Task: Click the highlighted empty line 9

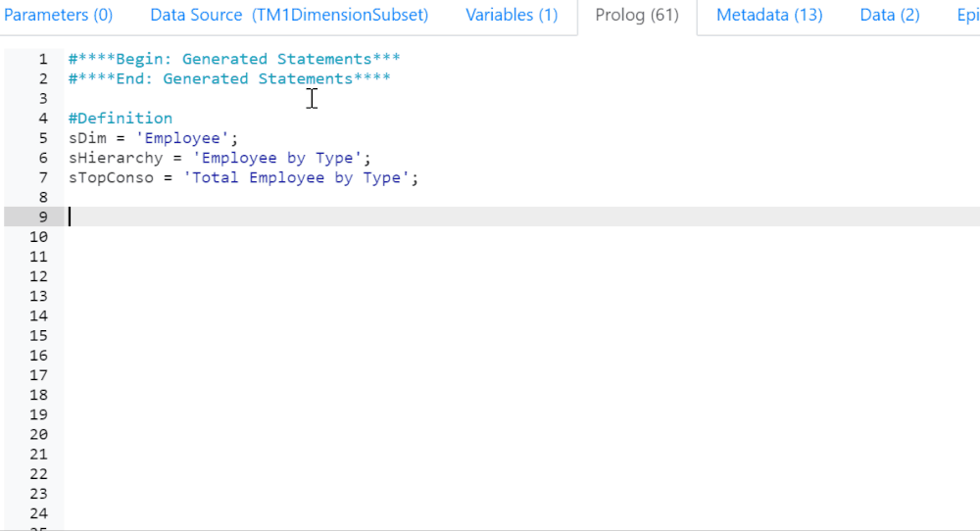Action: click(490, 217)
